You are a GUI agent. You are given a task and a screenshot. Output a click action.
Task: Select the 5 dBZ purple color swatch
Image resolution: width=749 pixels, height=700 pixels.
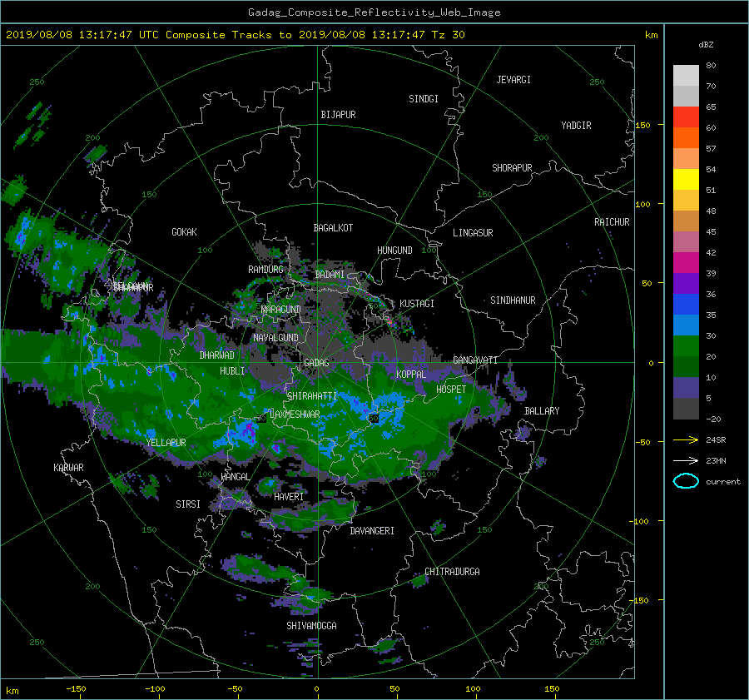pos(686,388)
